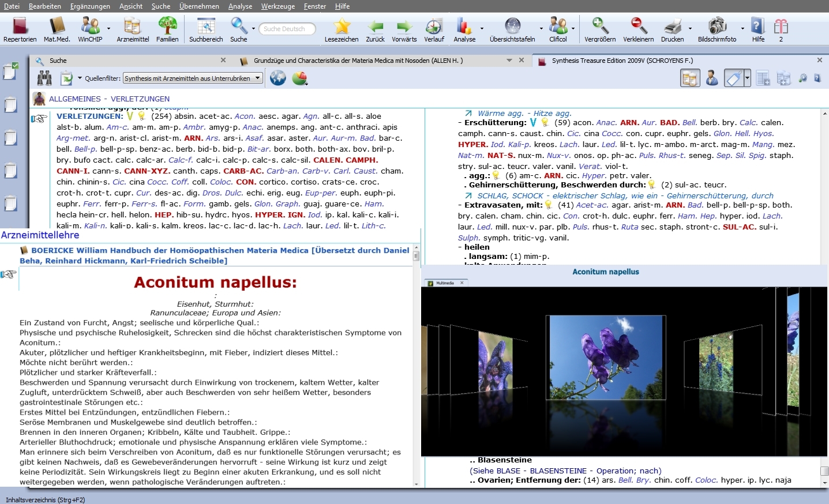Screen dimensions: 829x504
Task: Click the person icon in Synthesis toolbar
Action: (712, 78)
